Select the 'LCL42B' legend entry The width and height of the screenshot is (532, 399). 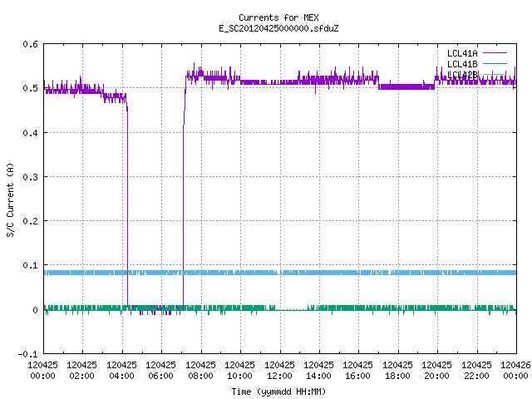[x=462, y=75]
